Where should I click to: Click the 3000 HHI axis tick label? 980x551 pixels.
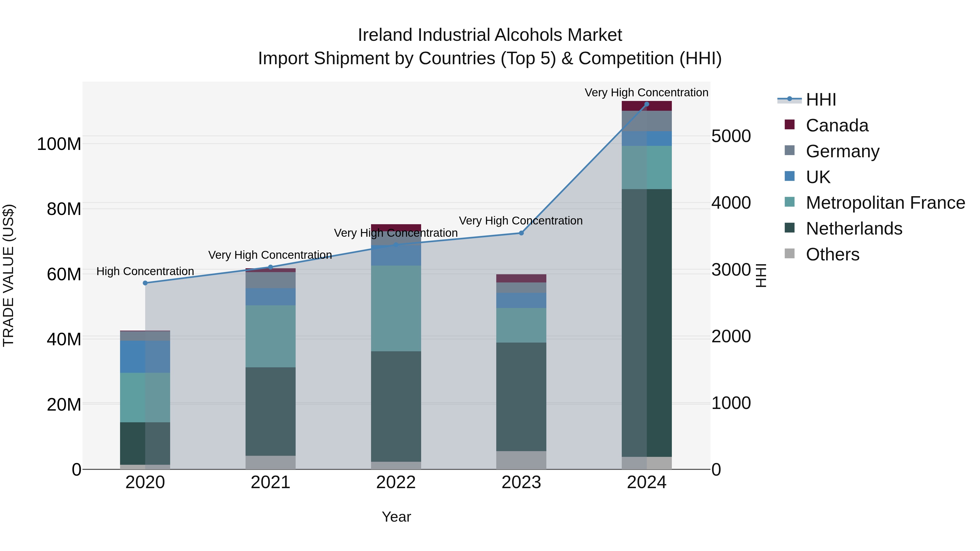point(731,270)
